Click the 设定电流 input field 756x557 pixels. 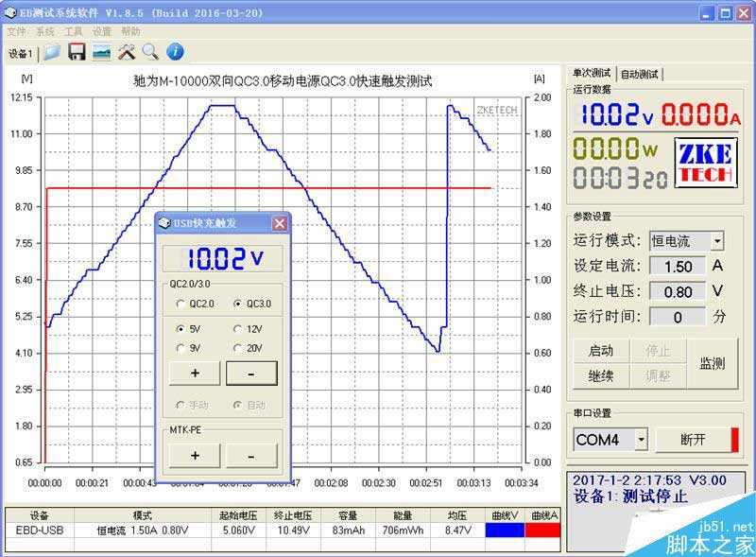tap(678, 267)
